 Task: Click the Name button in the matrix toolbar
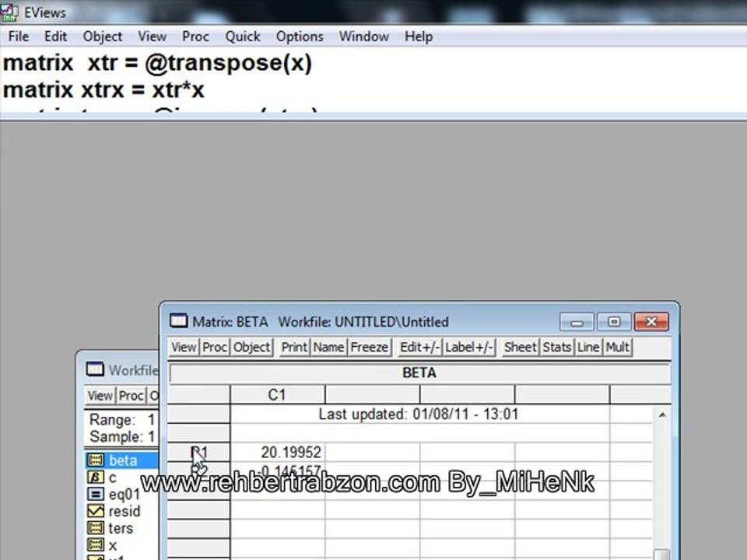[328, 347]
